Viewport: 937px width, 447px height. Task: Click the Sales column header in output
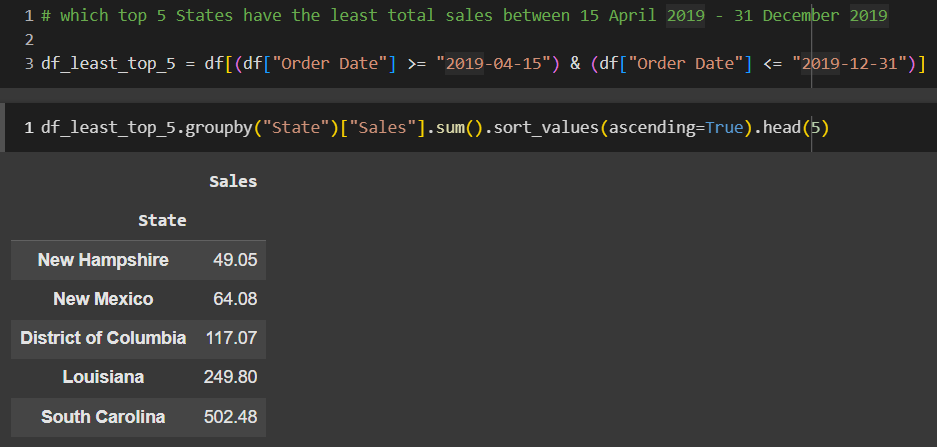tap(233, 182)
